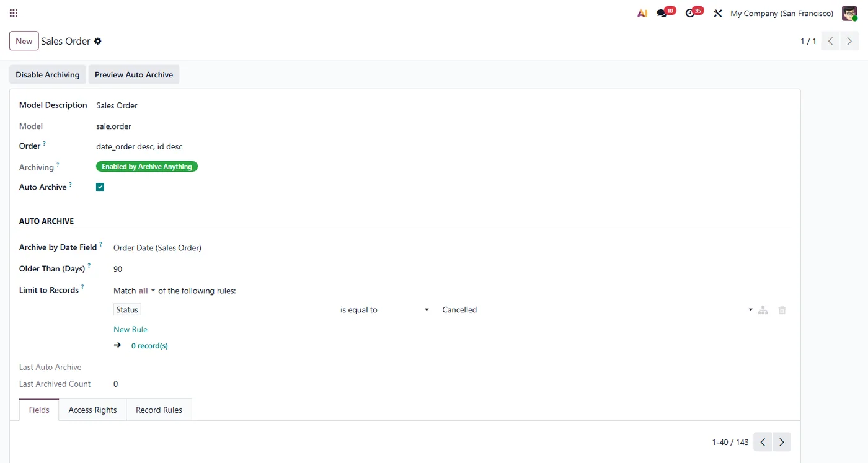Screen dimensions: 868x463
Task: Click help tooltip mark next to Order
Action: pyautogui.click(x=45, y=144)
